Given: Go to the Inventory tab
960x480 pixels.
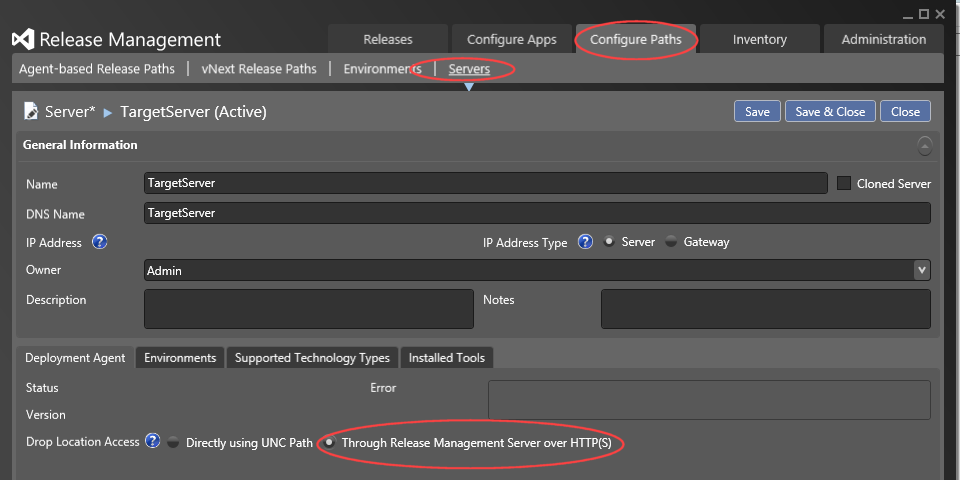Looking at the screenshot, I should click(x=760, y=39).
